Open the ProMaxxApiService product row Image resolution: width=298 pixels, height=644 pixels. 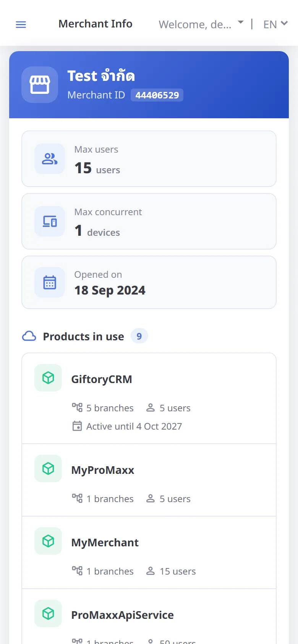[149, 617]
